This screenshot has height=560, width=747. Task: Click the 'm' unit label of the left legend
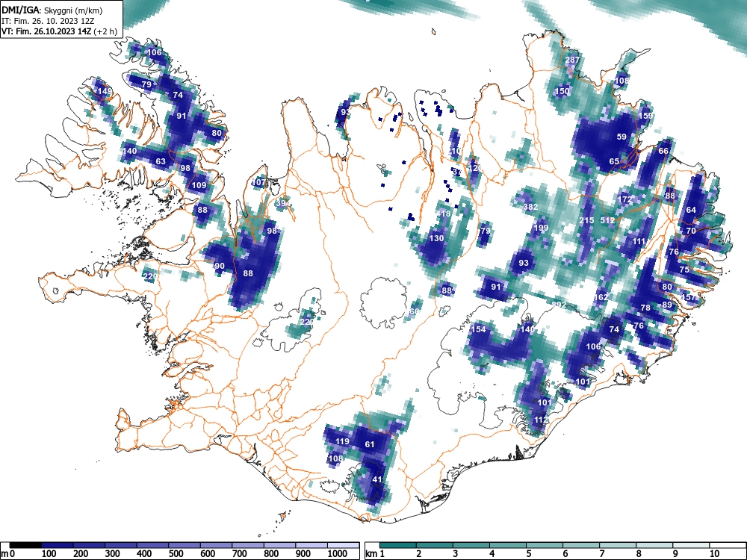(x=5, y=554)
